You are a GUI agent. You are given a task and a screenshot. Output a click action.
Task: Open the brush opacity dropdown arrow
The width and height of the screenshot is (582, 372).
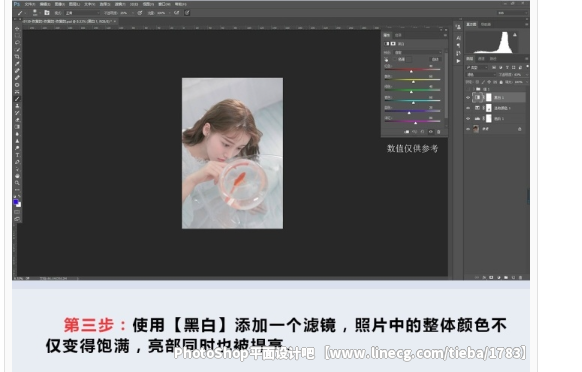(133, 13)
